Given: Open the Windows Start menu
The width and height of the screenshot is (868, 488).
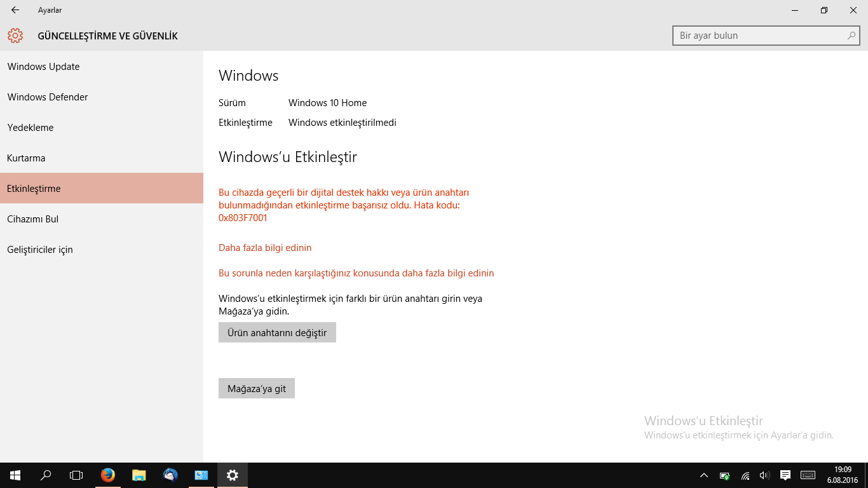Looking at the screenshot, I should point(15,475).
